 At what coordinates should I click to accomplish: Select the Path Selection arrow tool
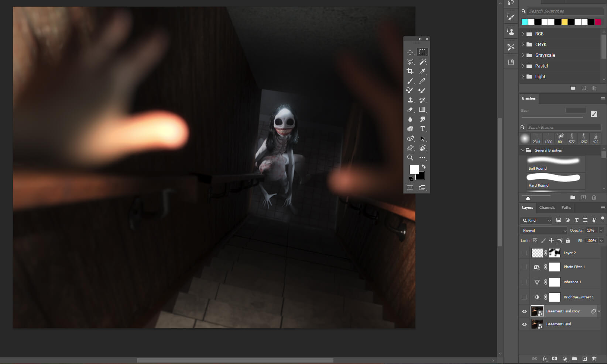click(422, 138)
